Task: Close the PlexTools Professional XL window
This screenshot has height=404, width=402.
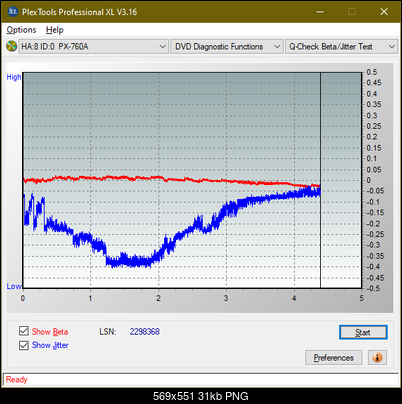Action: click(384, 12)
